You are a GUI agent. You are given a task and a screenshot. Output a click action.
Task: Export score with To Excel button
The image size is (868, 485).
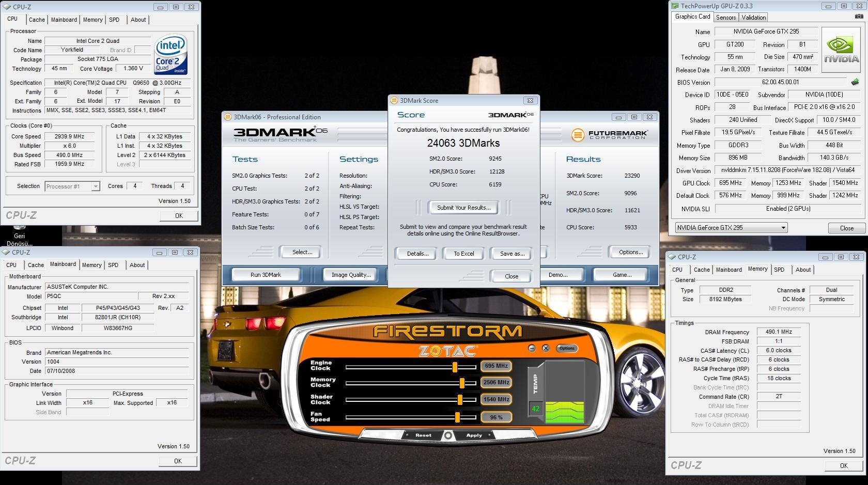(464, 254)
